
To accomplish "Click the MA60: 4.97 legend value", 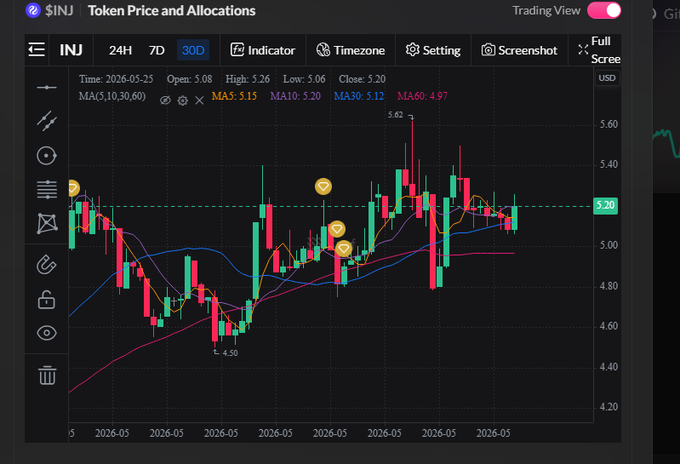I will pos(422,96).
